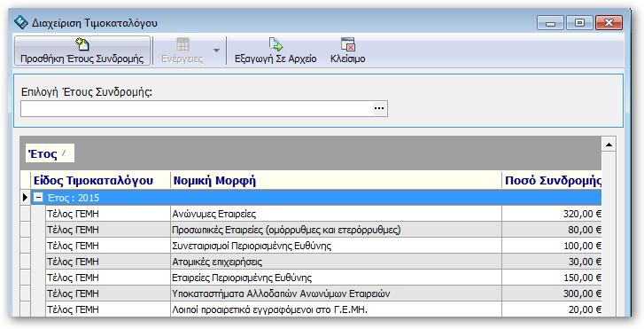Open the disabled Ενέργειες toolbar button
The height and width of the screenshot is (329, 644).
tap(182, 51)
